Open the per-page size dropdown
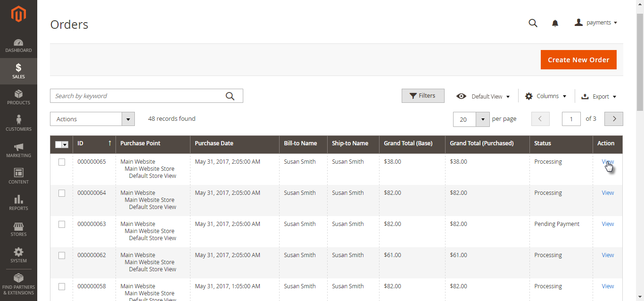The image size is (644, 301). 482,119
